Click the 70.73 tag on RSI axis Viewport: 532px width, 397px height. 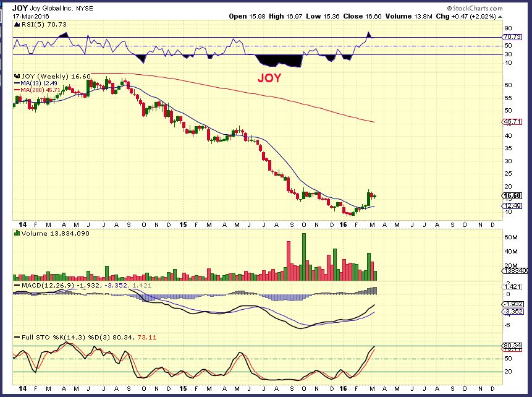coord(513,37)
